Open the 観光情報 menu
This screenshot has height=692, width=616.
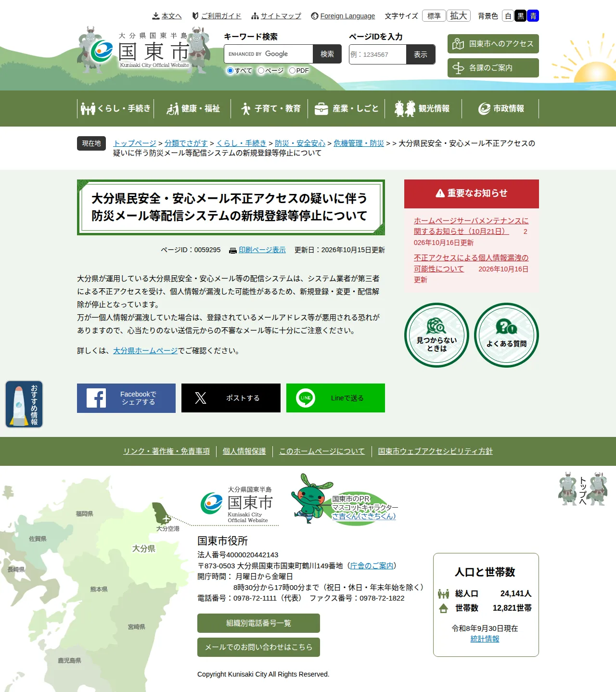(x=423, y=108)
